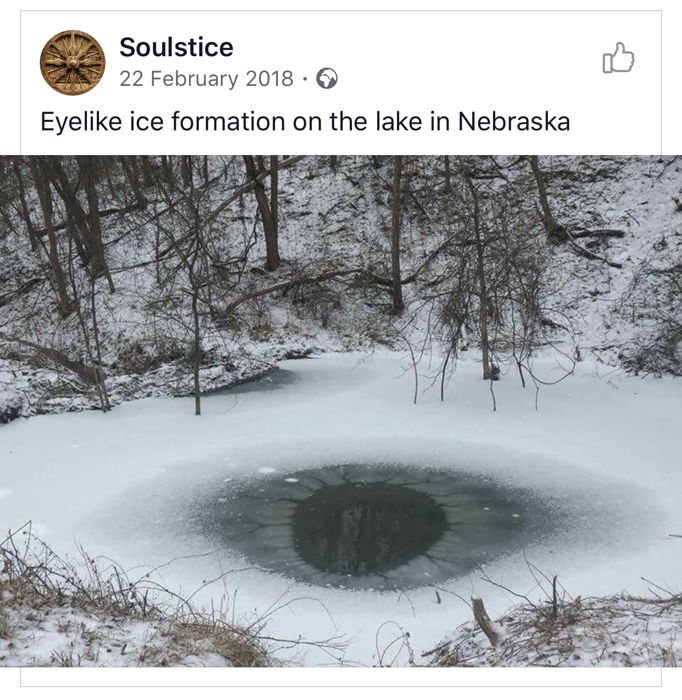Viewport: 682px width, 700px height.
Task: Open the 22 February 2018 timestamp
Action: [206, 79]
